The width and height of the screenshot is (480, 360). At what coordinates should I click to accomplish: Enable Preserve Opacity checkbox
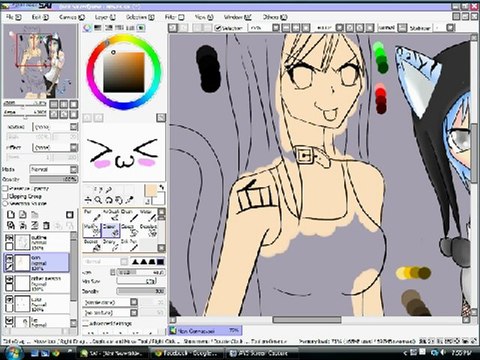click(5, 189)
